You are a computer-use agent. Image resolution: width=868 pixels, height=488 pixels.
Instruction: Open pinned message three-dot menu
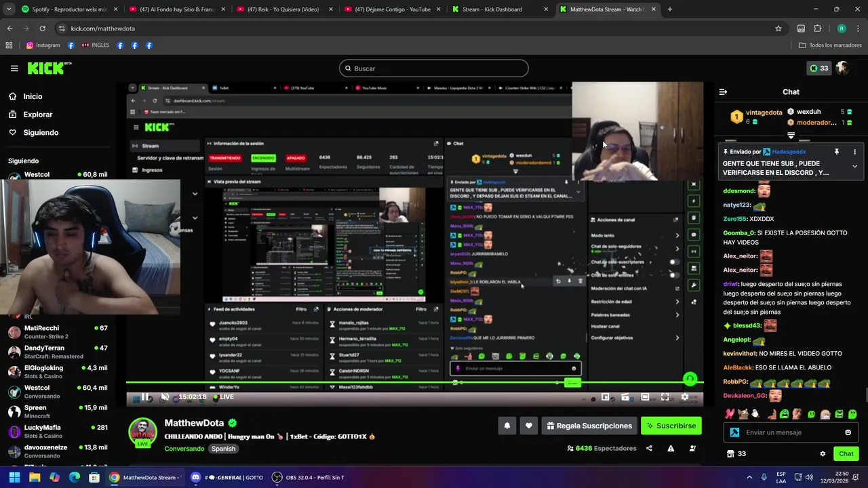point(854,152)
